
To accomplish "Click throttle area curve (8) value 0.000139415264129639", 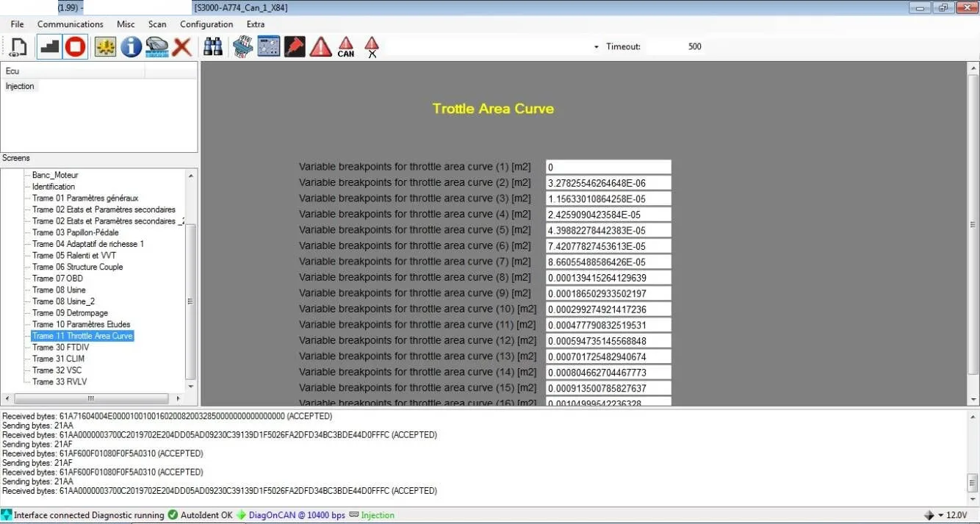I will 608,277.
